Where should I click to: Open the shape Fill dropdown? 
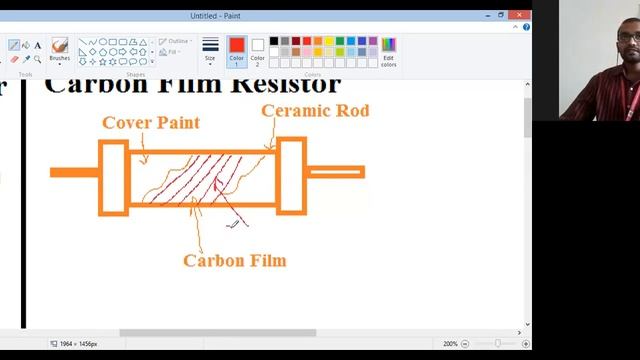click(170, 52)
